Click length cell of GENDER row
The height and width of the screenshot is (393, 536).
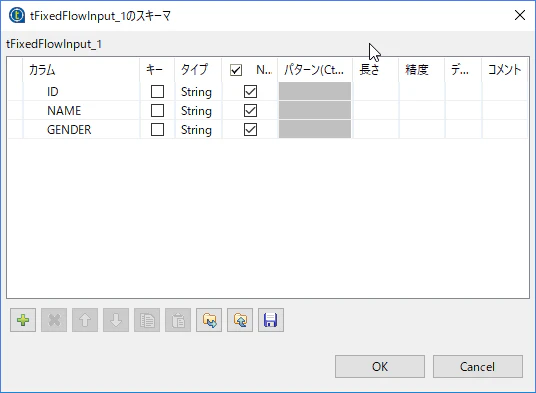click(x=375, y=130)
